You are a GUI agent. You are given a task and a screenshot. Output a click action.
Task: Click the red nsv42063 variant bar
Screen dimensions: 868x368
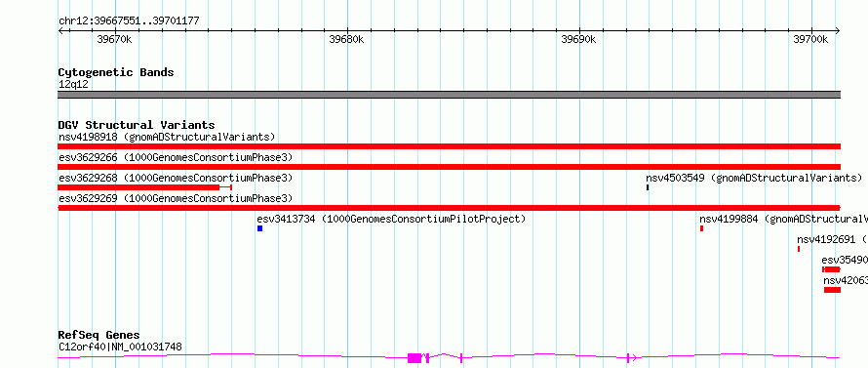point(833,290)
